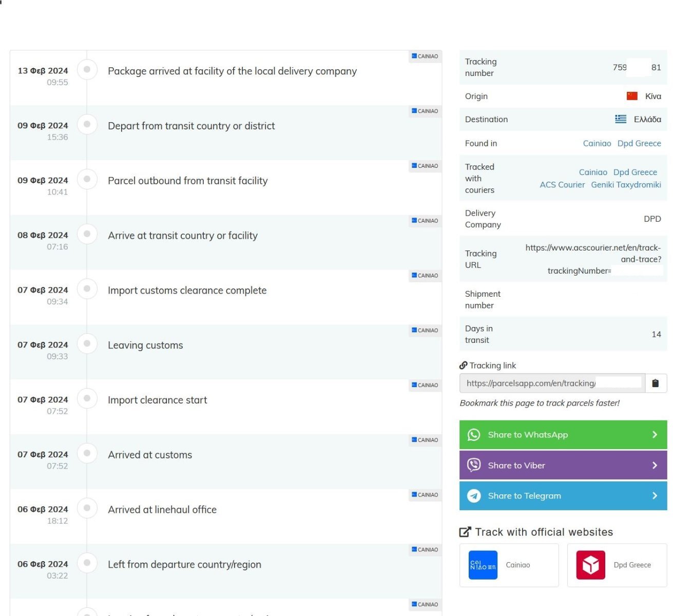
Task: Click the Cainiao badge on Arrive at transit country row
Action: coord(425,221)
